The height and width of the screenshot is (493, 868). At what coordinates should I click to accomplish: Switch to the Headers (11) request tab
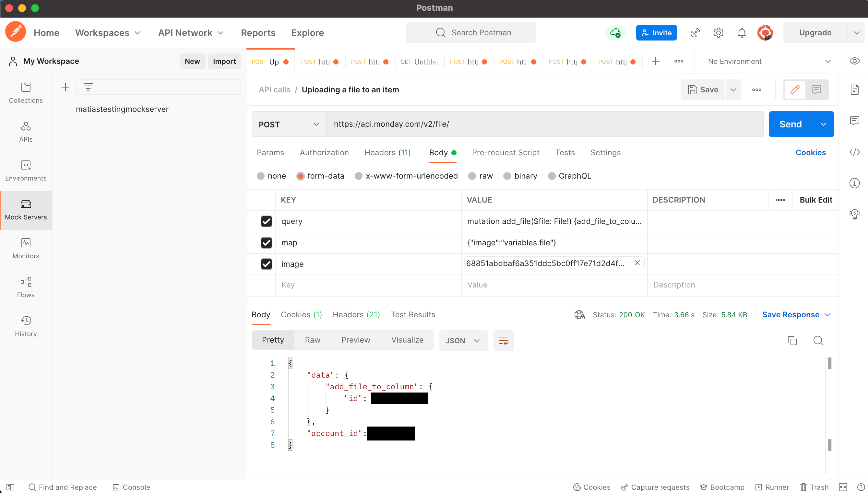point(387,152)
